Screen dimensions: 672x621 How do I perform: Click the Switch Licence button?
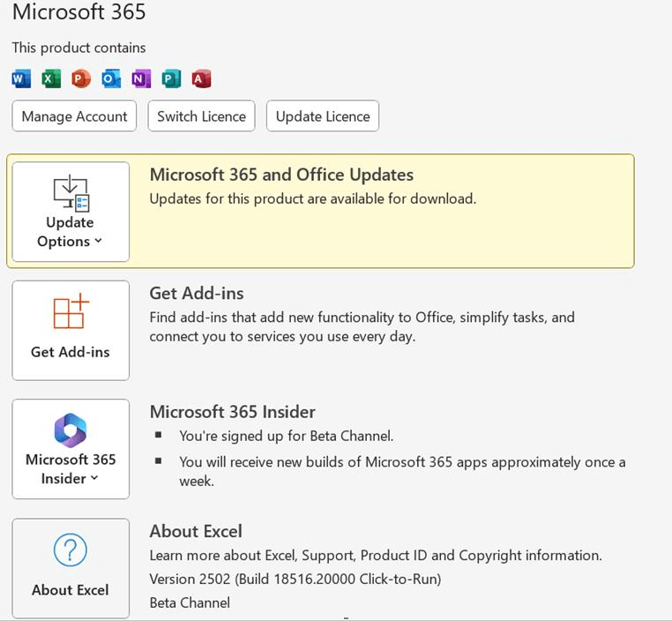201,116
